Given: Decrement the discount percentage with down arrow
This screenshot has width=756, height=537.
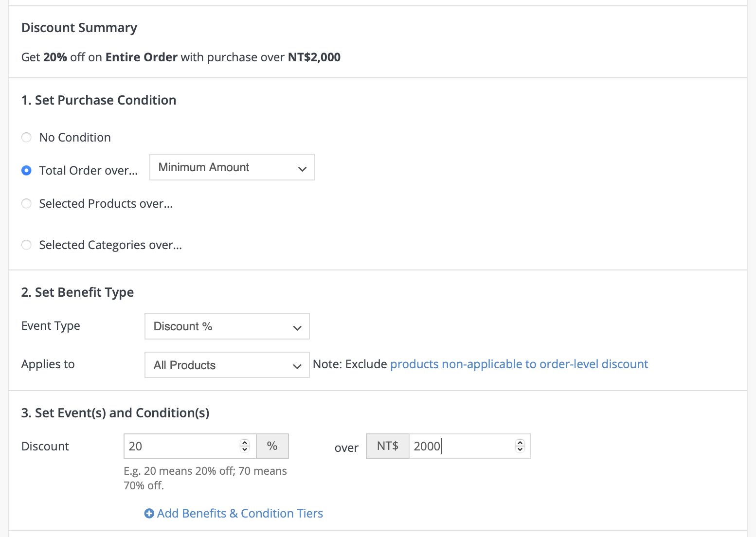Looking at the screenshot, I should pos(245,449).
